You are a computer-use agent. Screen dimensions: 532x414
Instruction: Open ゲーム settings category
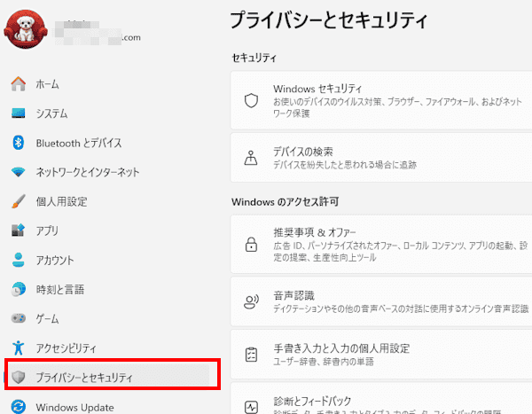tap(48, 319)
